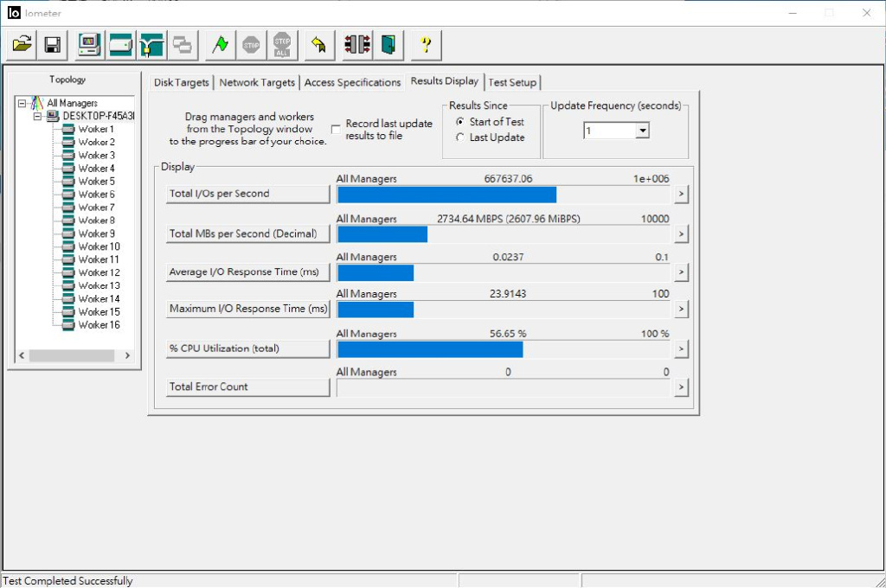Screen dimensions: 886x588
Task: Click the Start New Manager computer icon
Action: 89,44
